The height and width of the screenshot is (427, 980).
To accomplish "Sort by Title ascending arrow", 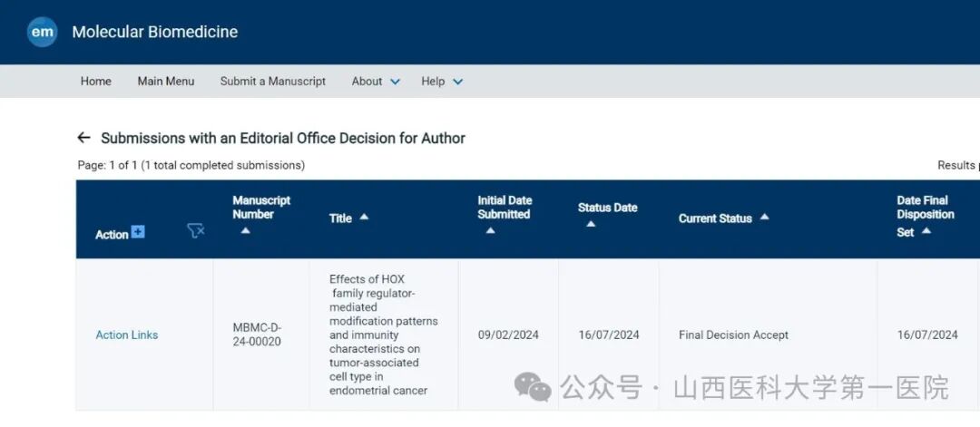I will coord(365,217).
